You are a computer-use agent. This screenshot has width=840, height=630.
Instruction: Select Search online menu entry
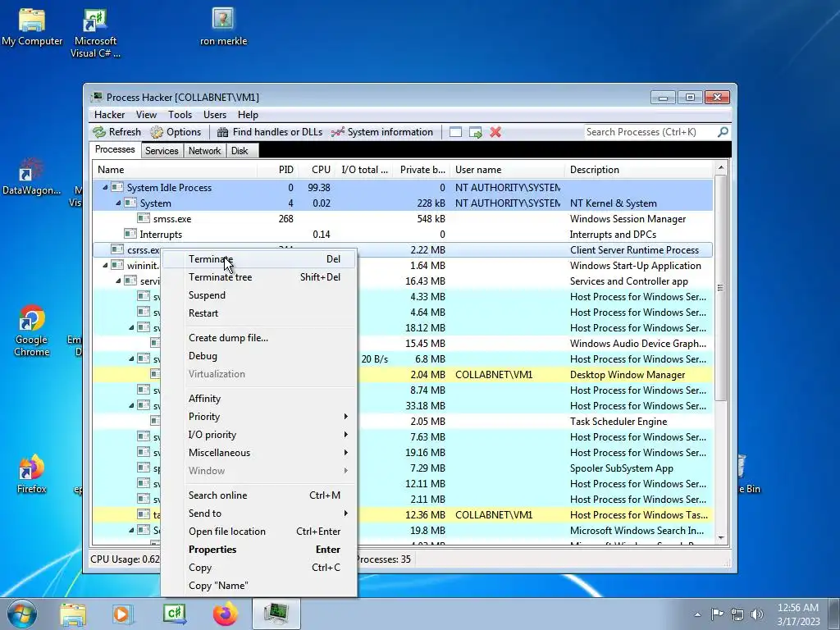click(259, 495)
